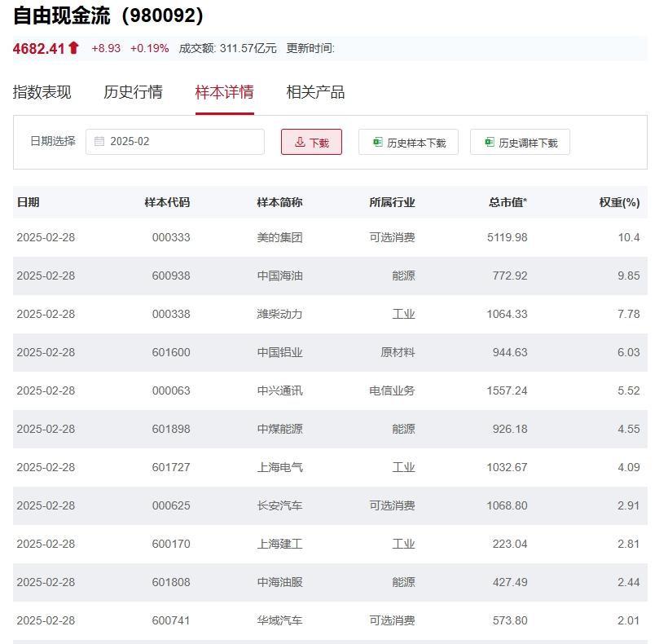Viewport: 668px width, 644px height.
Task: Click the 权重(%) column header
Action: coord(619,202)
